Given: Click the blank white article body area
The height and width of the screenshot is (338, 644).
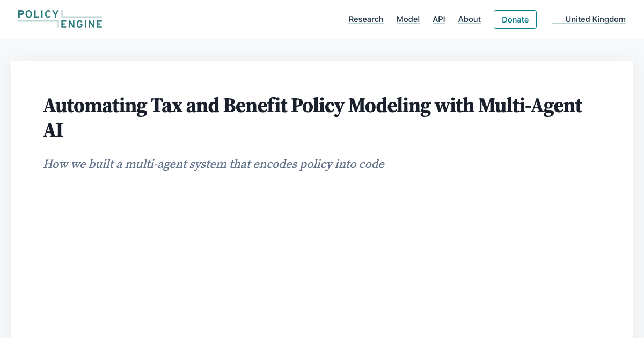Looking at the screenshot, I should click(322, 287).
